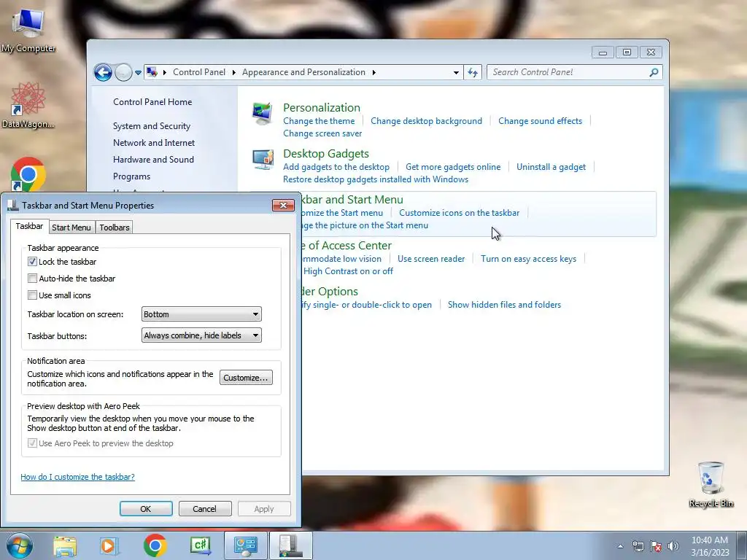Click Customize notification area button
This screenshot has width=747, height=560.
(x=247, y=378)
